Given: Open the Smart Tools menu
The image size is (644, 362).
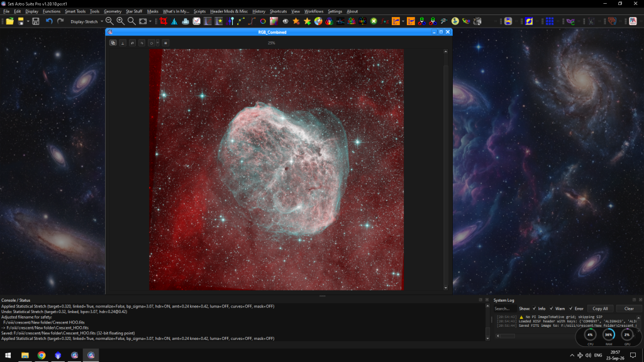Looking at the screenshot, I should [75, 11].
